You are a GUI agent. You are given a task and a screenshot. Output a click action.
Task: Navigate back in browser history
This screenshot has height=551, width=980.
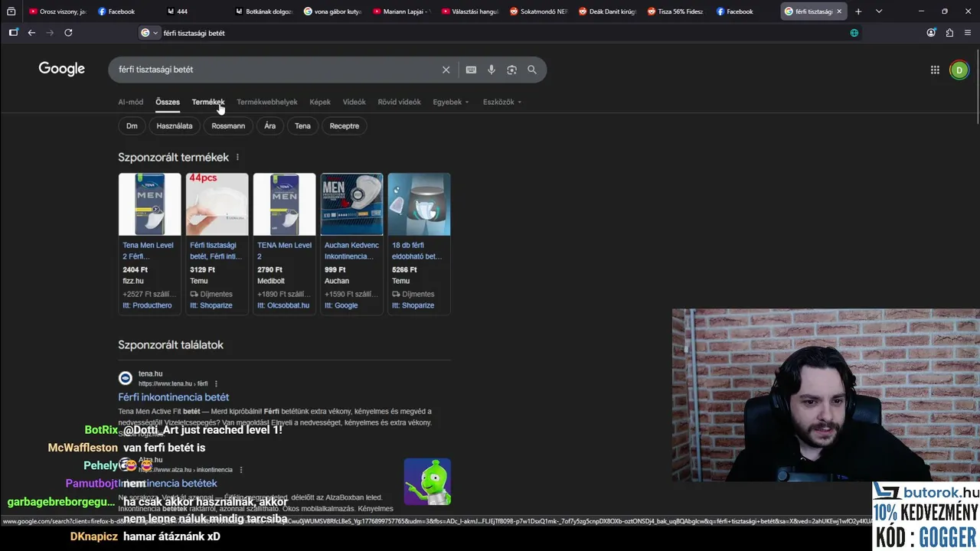click(31, 33)
